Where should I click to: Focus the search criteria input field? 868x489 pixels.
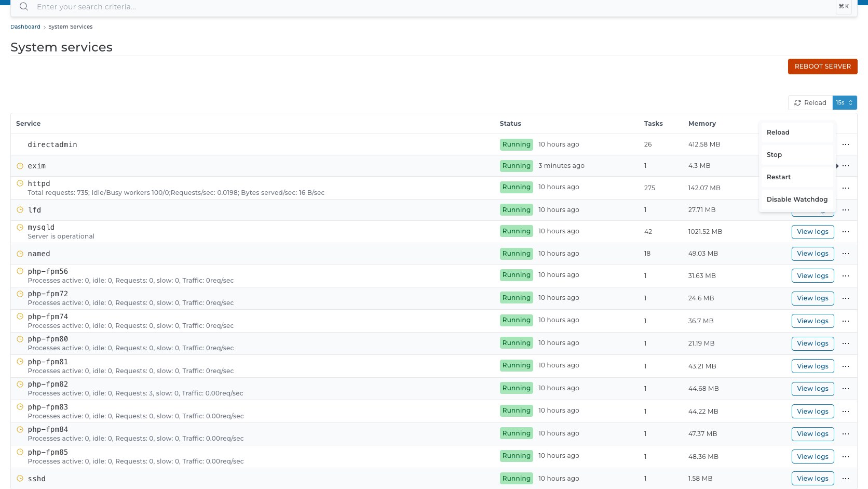[433, 7]
